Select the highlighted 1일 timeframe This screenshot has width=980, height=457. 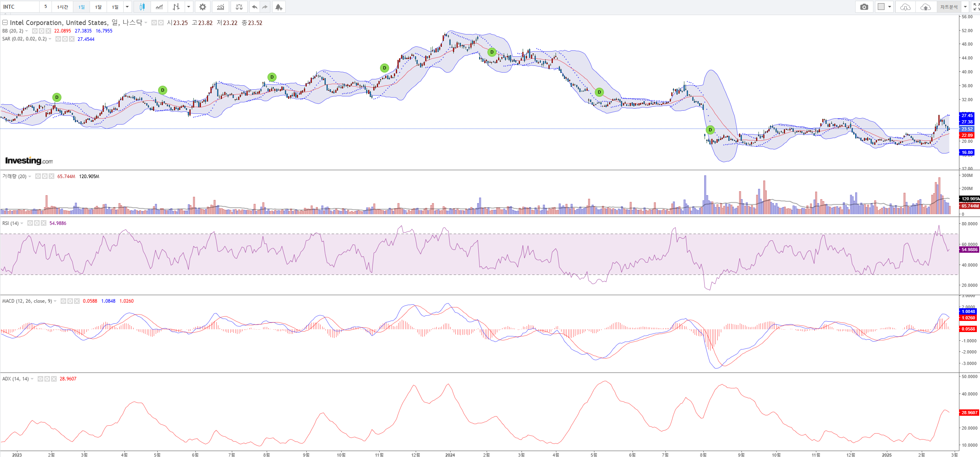pyautogui.click(x=82, y=7)
